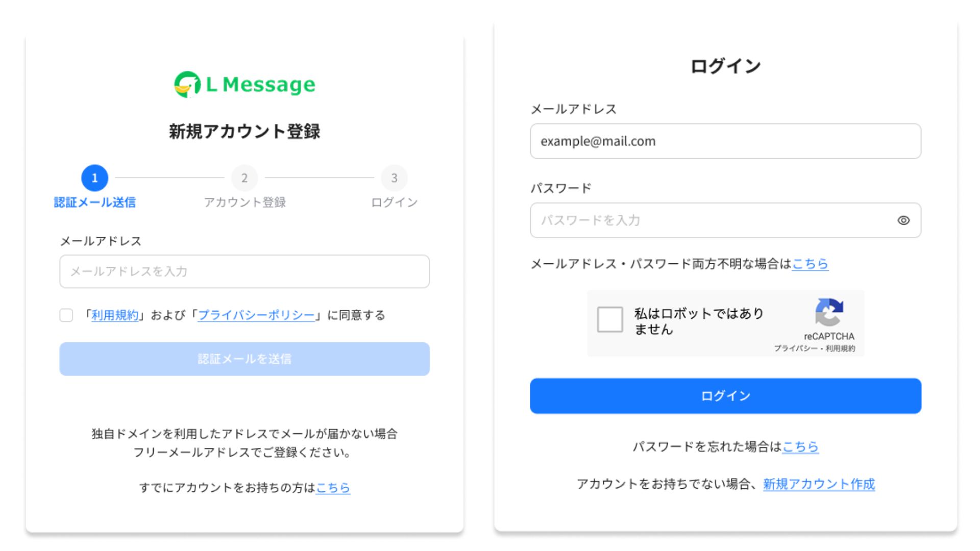Viewport: 980px width, 551px height.
Task: Select step 2 circle アカウント登録
Action: coord(244,178)
